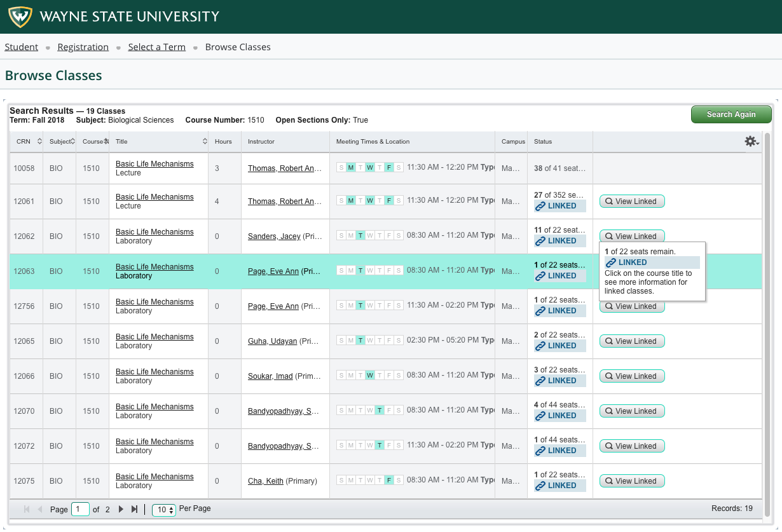Jump to last page arrow

pos(135,509)
